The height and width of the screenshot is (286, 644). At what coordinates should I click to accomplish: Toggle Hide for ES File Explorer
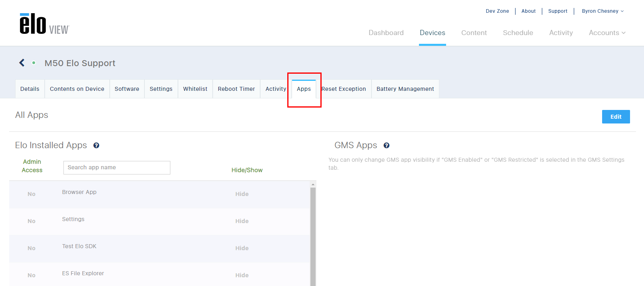242,275
